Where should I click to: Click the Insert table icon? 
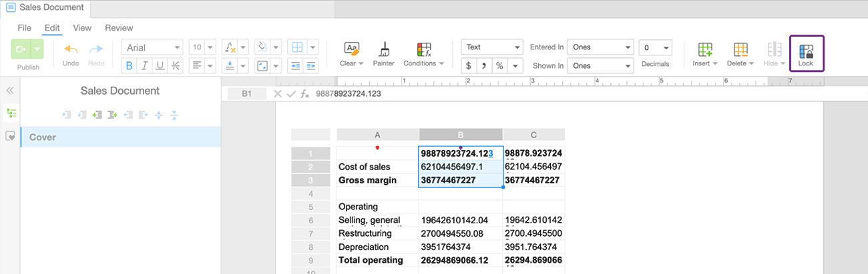coord(704,49)
